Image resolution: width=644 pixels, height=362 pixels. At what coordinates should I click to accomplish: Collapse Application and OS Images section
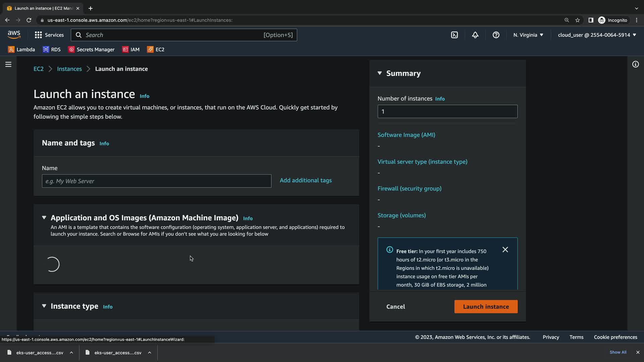(44, 218)
